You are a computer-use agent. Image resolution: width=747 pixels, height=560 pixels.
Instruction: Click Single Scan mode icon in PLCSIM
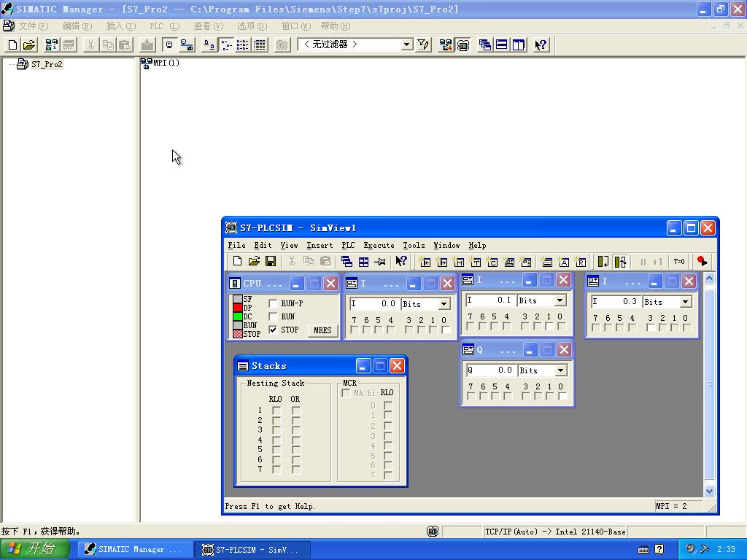pos(603,262)
